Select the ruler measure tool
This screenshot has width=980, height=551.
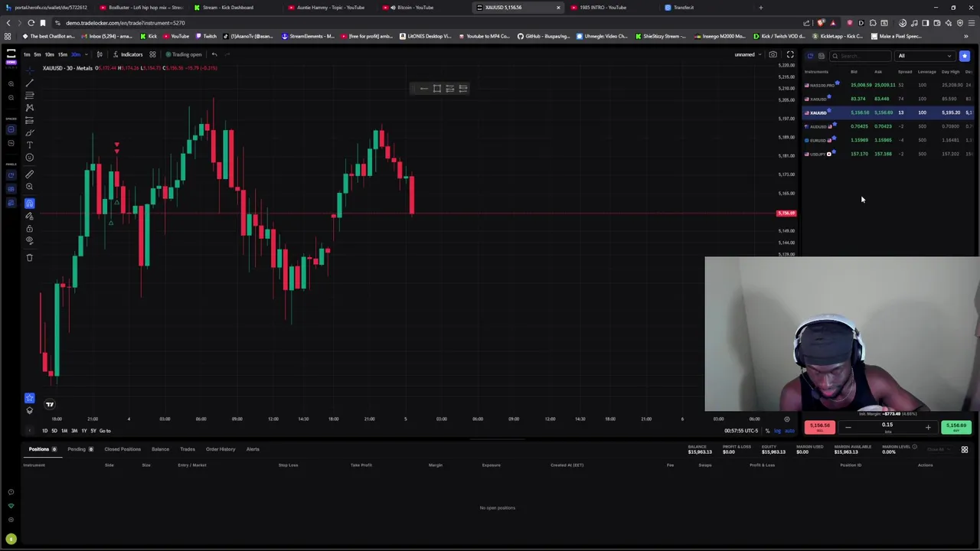(x=29, y=174)
